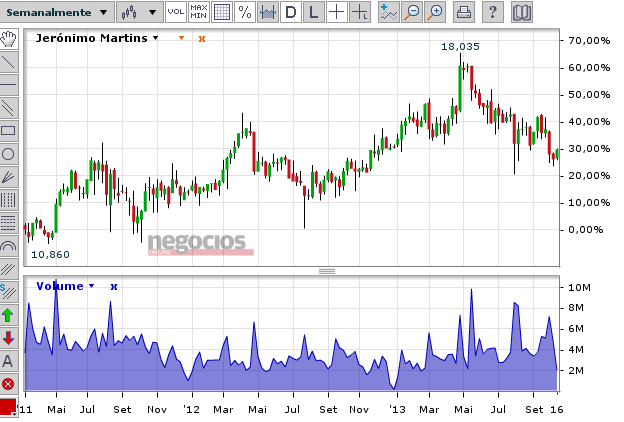
Task: Open the Semanalmente period dropdown
Action: coord(57,12)
